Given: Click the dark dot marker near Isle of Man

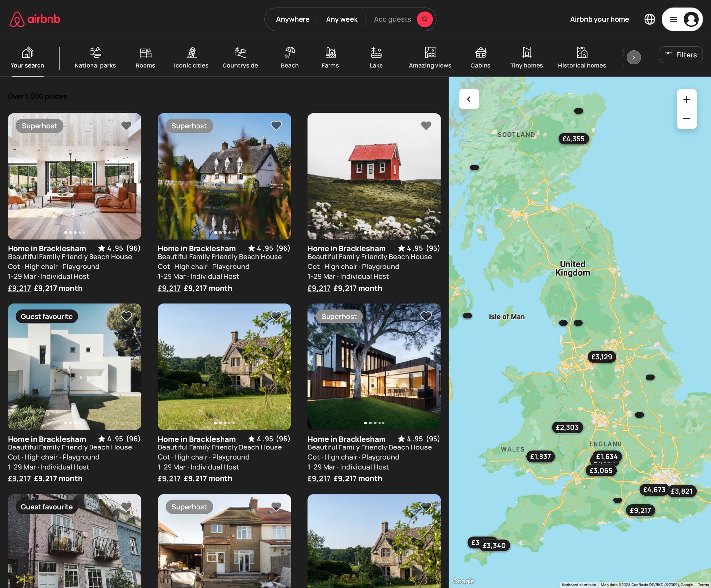Looking at the screenshot, I should [467, 316].
